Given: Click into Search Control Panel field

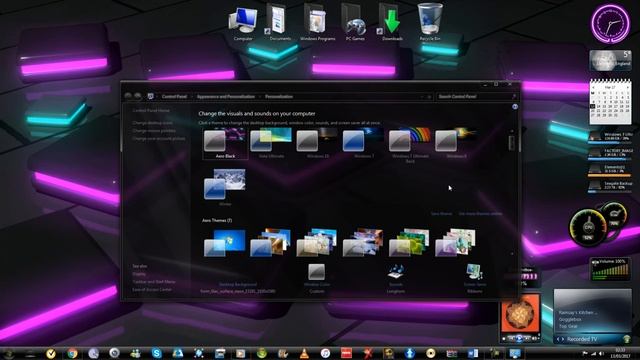Looking at the screenshot, I should tap(477, 97).
